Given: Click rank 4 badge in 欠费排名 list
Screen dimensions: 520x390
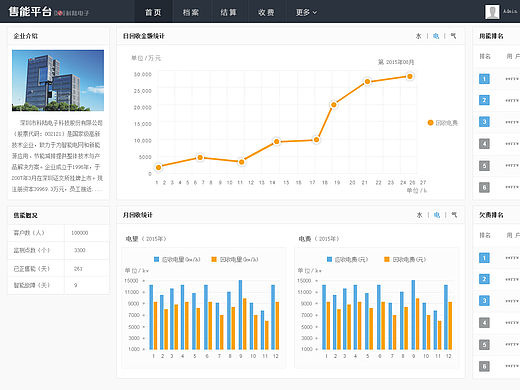Looking at the screenshot, I should (484, 322).
